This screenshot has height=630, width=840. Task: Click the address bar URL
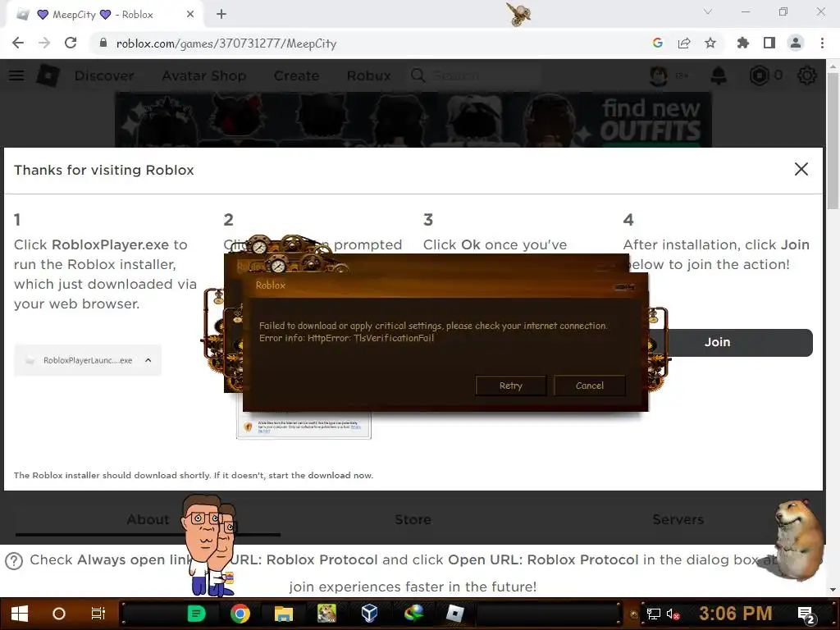226,43
